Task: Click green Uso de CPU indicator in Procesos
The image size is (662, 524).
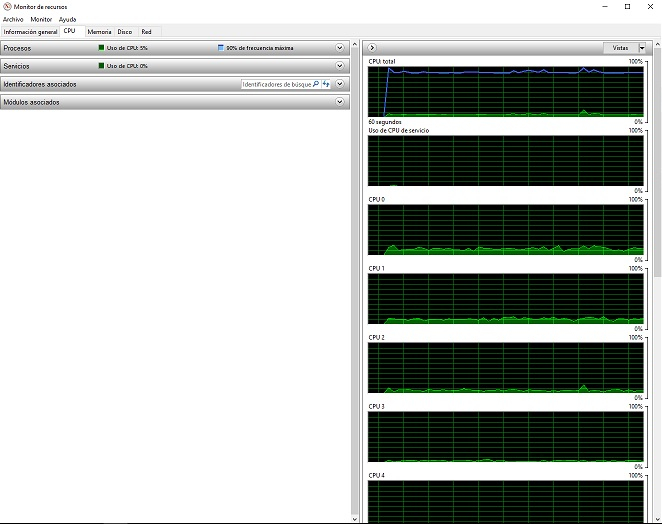Action: pos(101,48)
